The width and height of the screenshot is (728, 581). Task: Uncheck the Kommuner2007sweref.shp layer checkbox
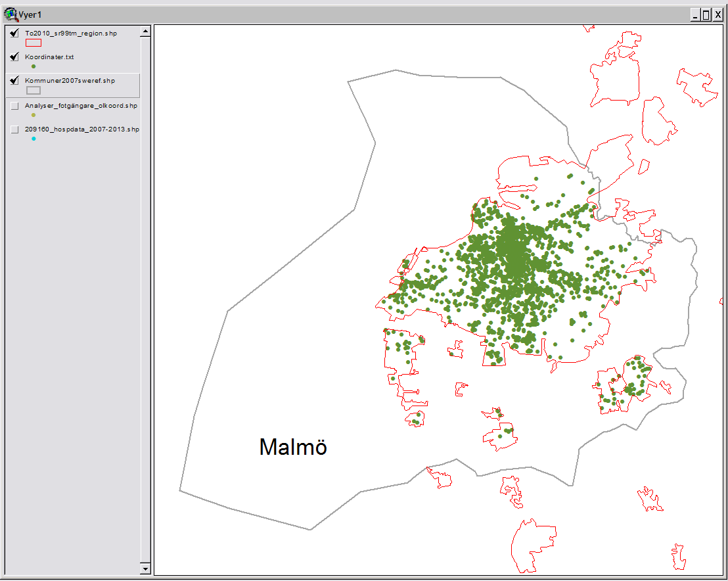[14, 80]
